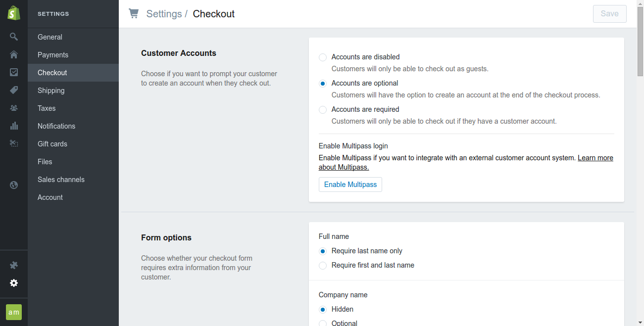The image size is (644, 326).
Task: Open Notifications settings in sidebar
Action: click(x=56, y=126)
